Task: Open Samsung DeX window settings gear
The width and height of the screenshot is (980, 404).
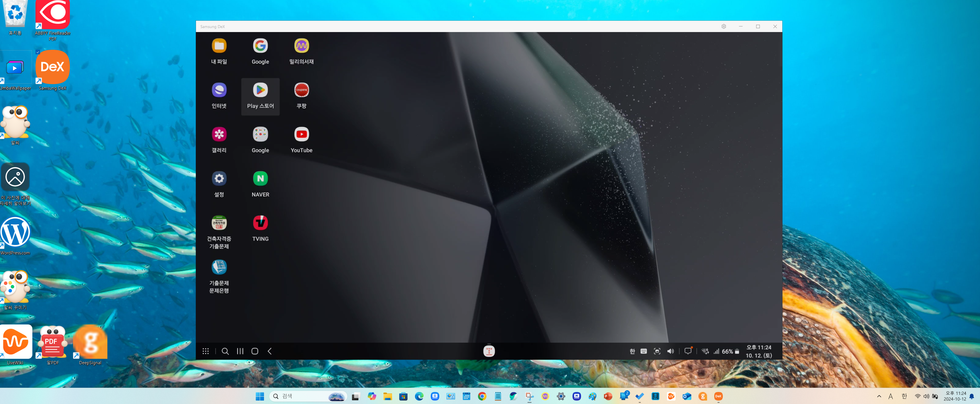Action: pyautogui.click(x=724, y=27)
